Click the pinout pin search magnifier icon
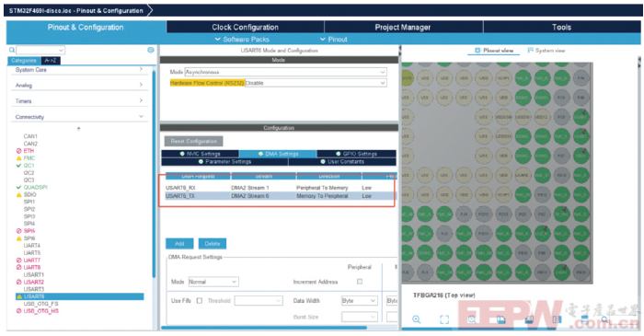Image resolution: width=644 pixels, height=336 pixels. point(604,319)
